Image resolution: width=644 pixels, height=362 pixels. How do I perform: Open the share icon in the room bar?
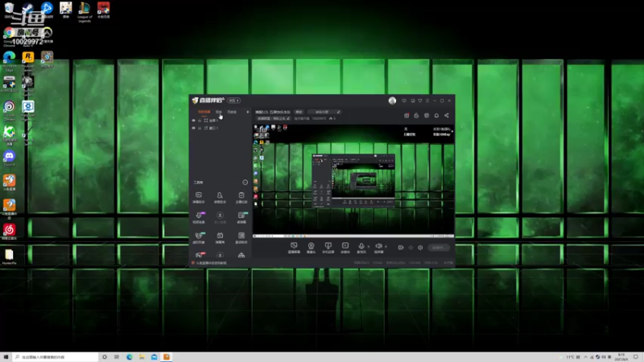[x=447, y=115]
